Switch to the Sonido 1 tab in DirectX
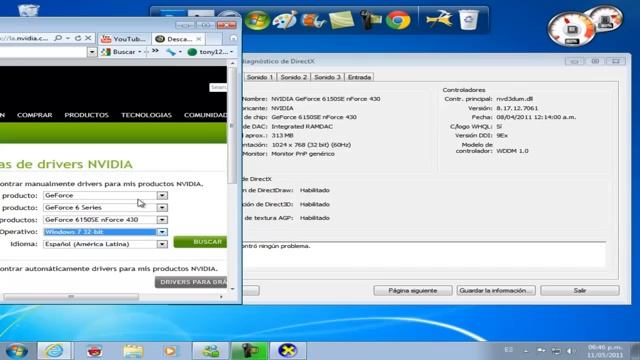This screenshot has width=640, height=360. coord(260,77)
